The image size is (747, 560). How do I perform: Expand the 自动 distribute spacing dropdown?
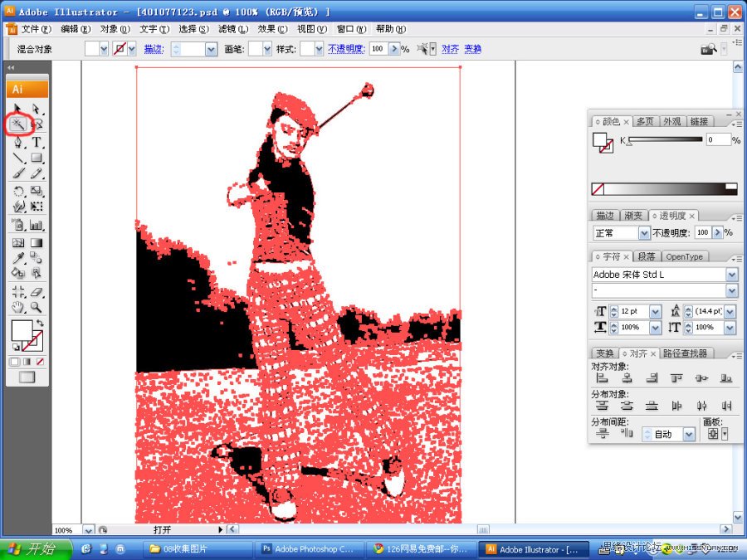[688, 434]
